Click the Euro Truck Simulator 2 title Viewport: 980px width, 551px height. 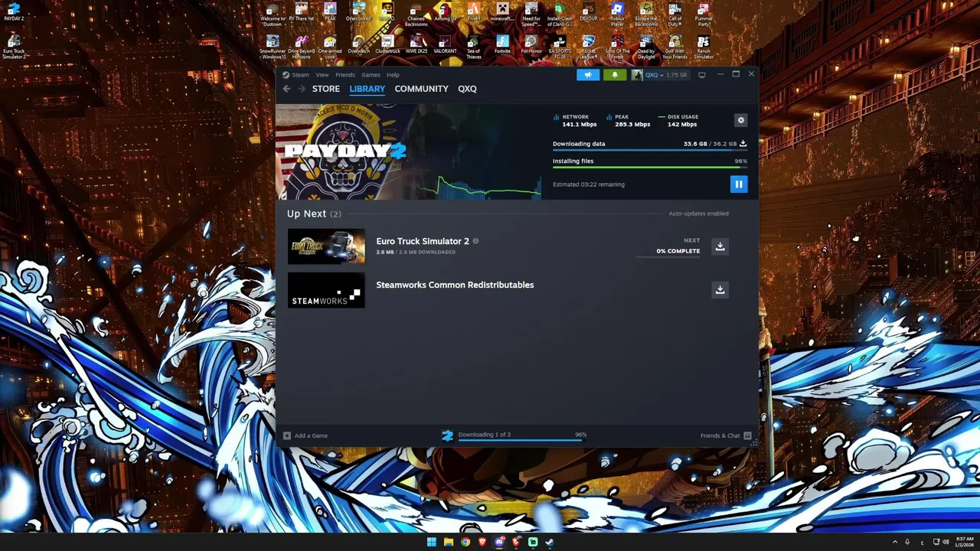click(x=423, y=241)
